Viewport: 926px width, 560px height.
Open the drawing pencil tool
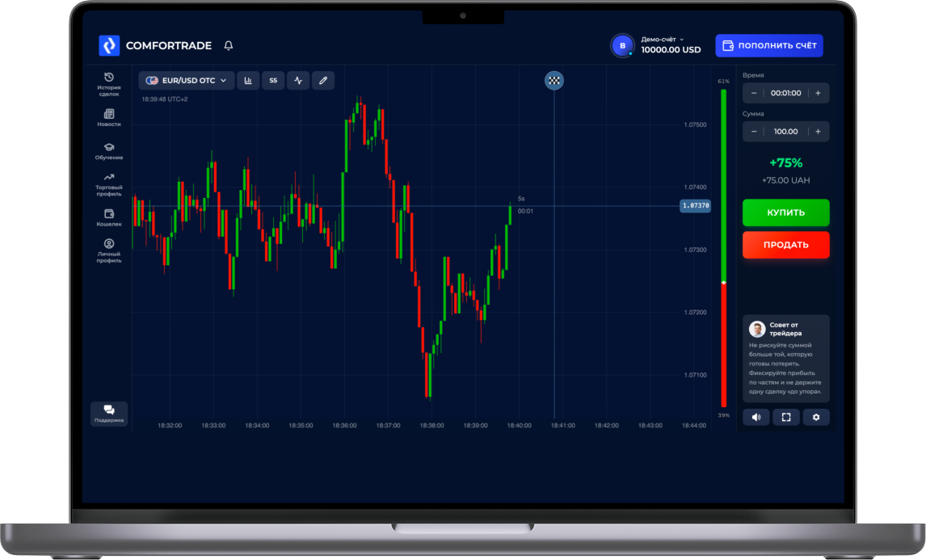click(323, 80)
